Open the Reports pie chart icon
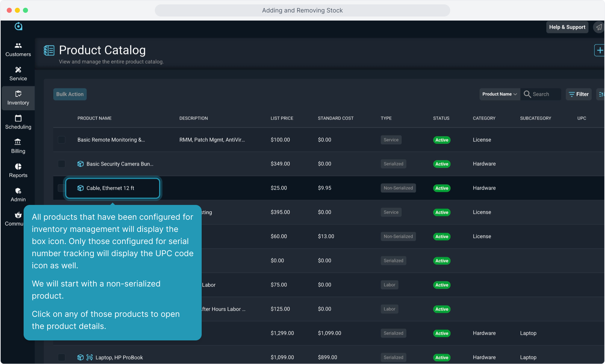The height and width of the screenshot is (364, 605). (18, 166)
